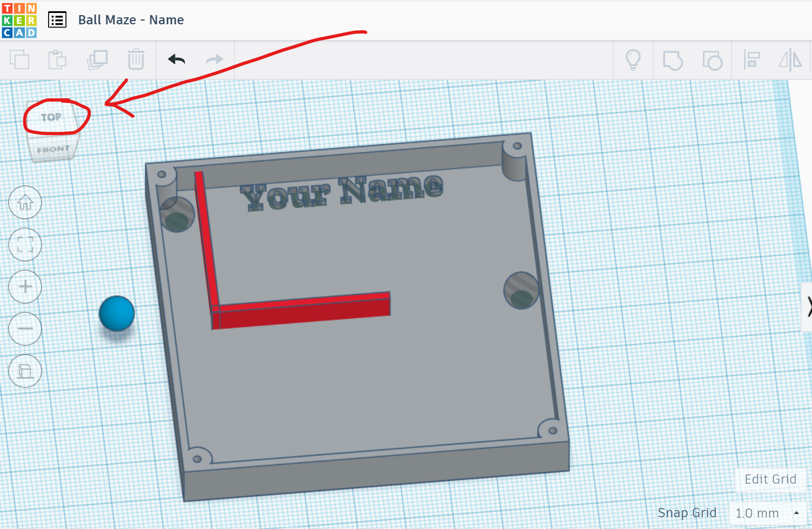Click the Paste icon

57,59
